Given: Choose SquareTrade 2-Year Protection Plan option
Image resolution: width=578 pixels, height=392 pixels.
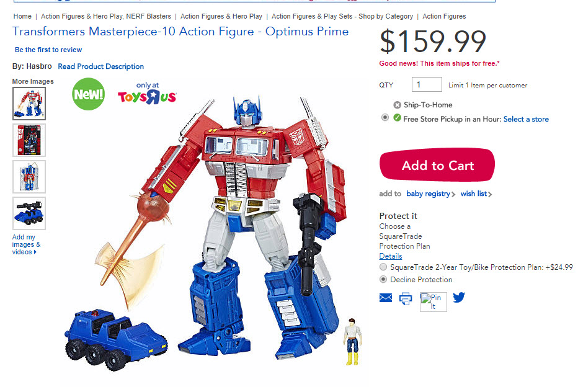Looking at the screenshot, I should [x=383, y=267].
